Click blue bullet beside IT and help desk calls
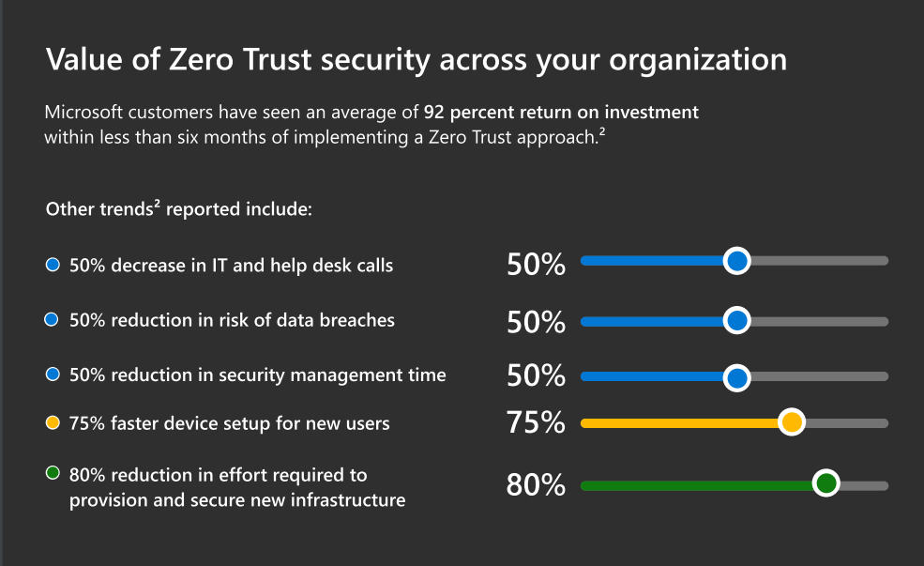Viewport: 924px width, 566px height. point(53,266)
